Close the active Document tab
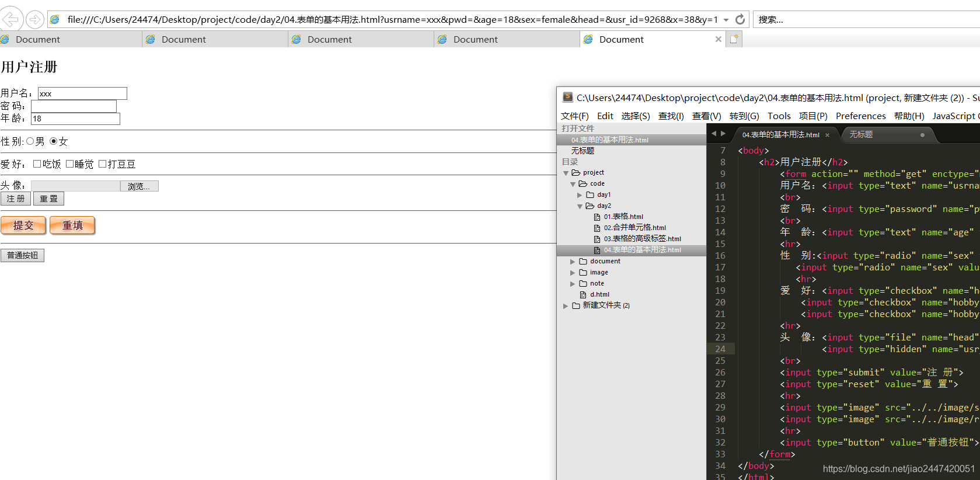980x480 pixels. pyautogui.click(x=719, y=39)
